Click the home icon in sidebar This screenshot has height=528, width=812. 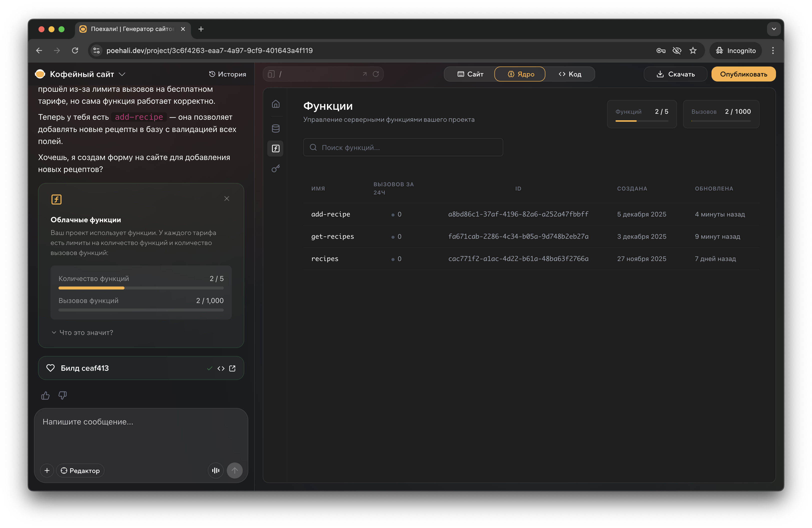tap(275, 104)
